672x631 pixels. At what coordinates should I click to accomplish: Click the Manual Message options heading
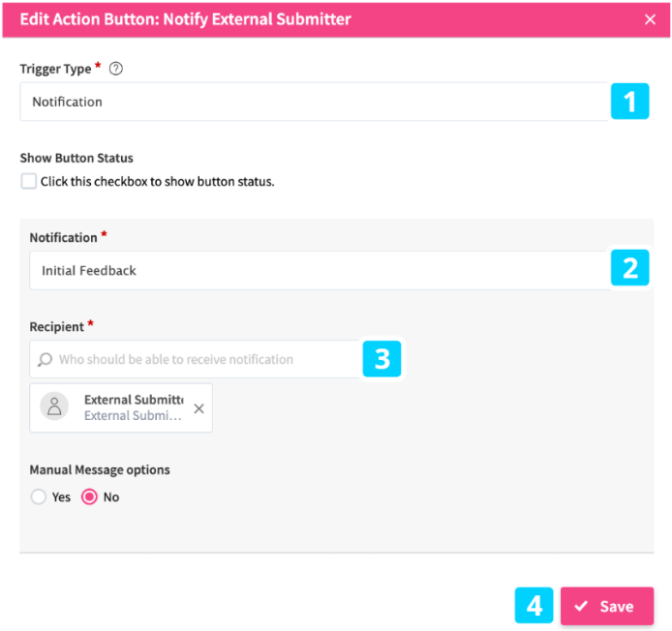tap(100, 469)
